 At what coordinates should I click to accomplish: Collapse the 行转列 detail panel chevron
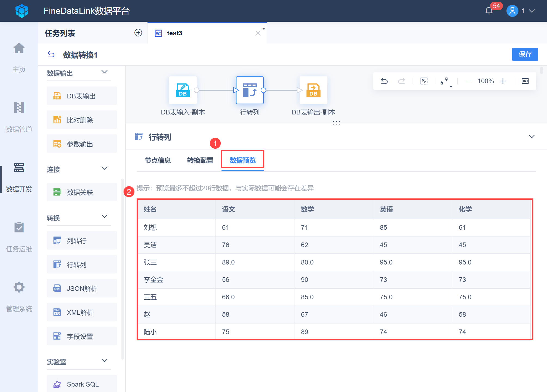[531, 136]
